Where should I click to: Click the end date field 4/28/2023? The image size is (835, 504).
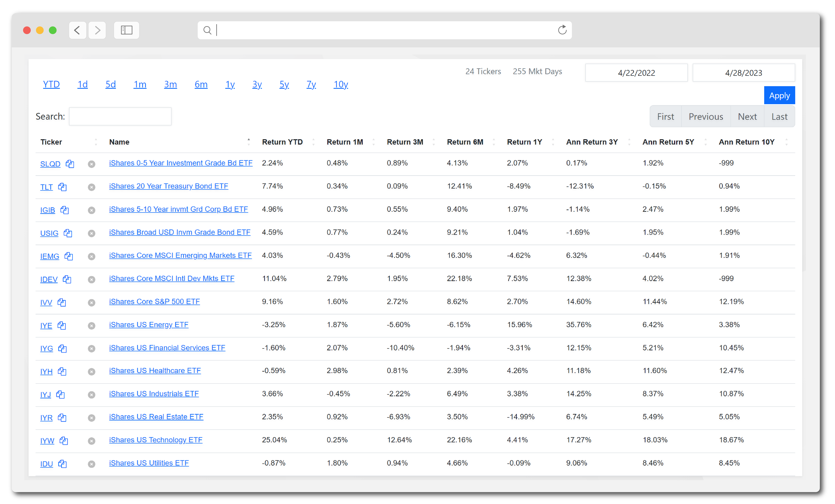[x=744, y=73]
